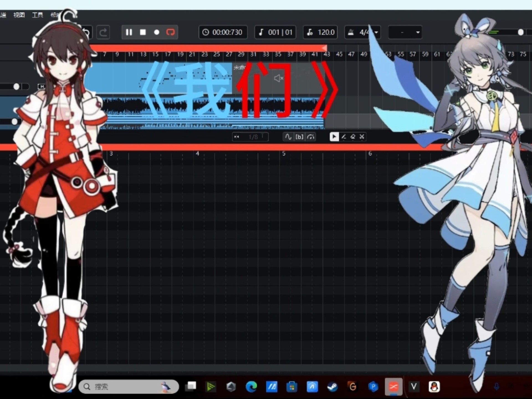Click the 1/8 quantize value field
Screen dimensions: 532x399
[x=253, y=137]
